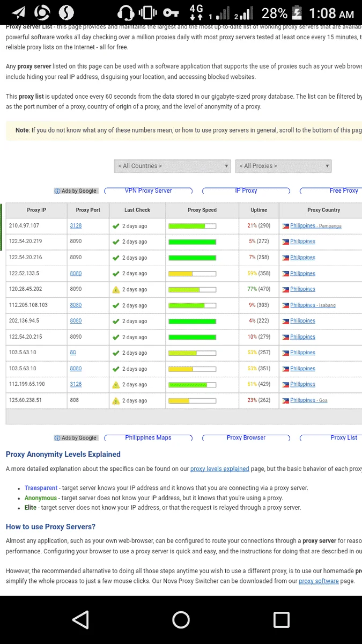Click Ads by Google info icon above table
The image size is (362, 644).
[57, 191]
